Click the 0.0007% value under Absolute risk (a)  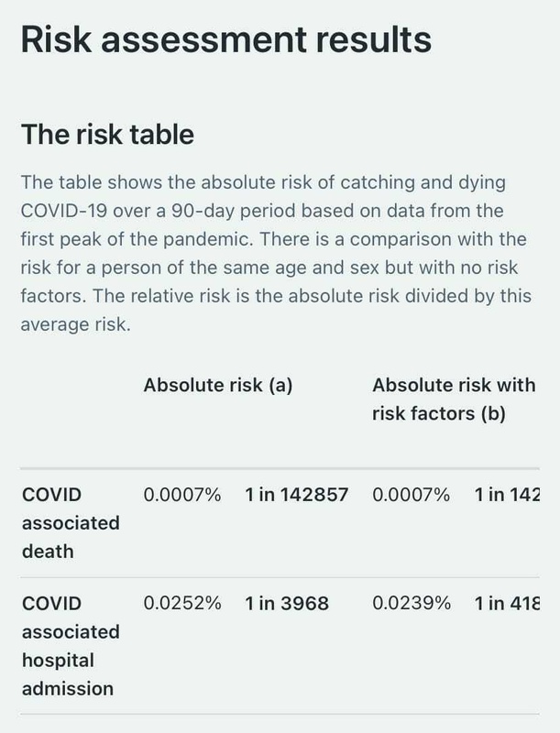click(x=182, y=495)
